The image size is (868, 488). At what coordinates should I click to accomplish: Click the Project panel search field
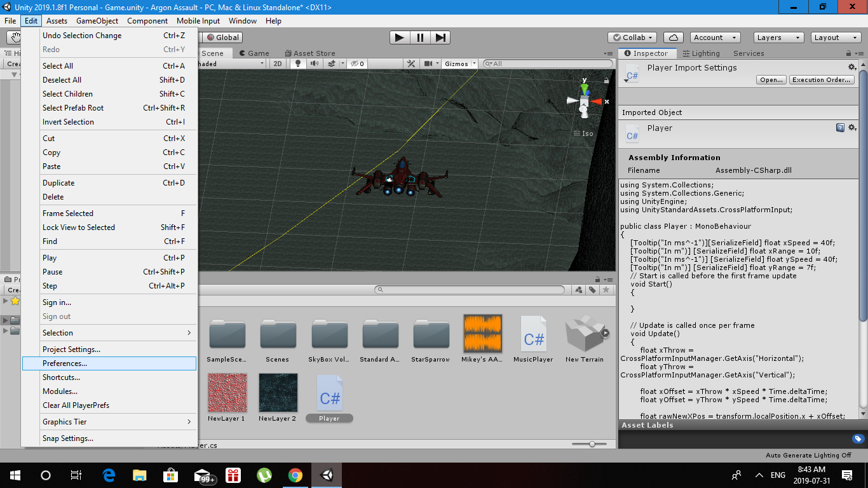(470, 290)
